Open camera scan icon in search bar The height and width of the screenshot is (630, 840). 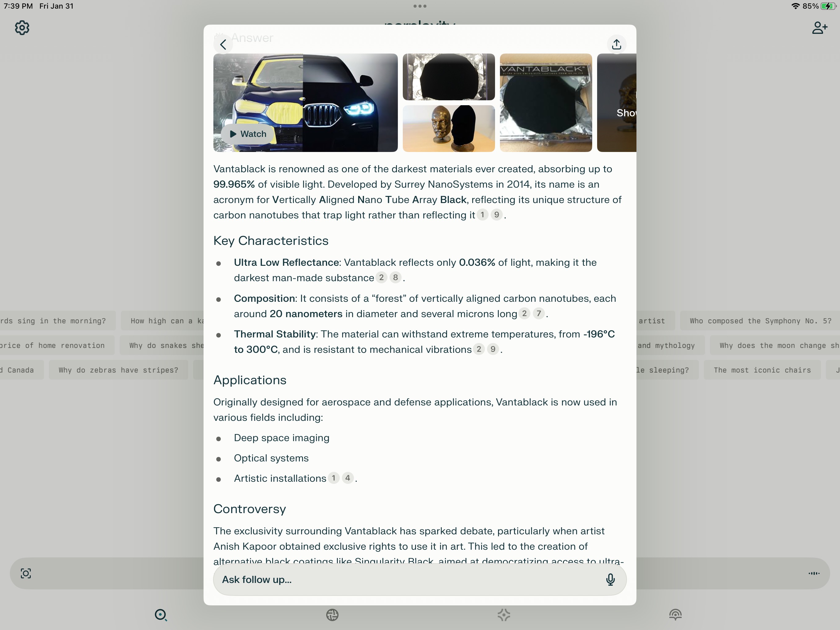[x=26, y=573]
